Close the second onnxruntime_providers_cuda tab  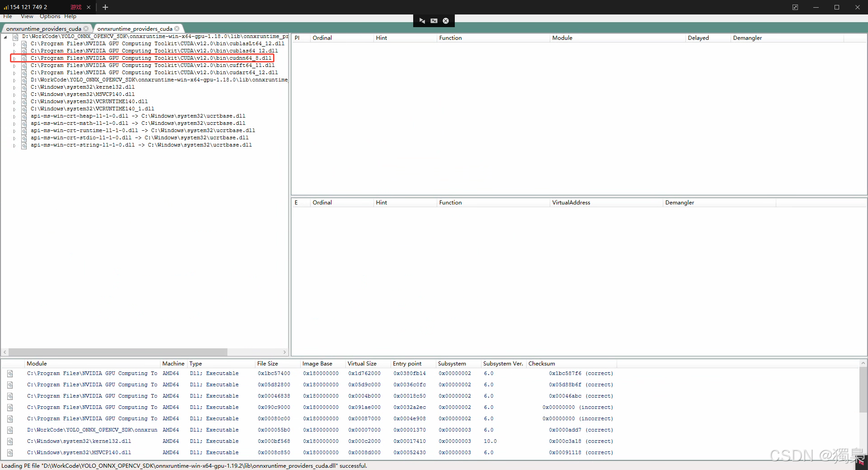click(177, 28)
